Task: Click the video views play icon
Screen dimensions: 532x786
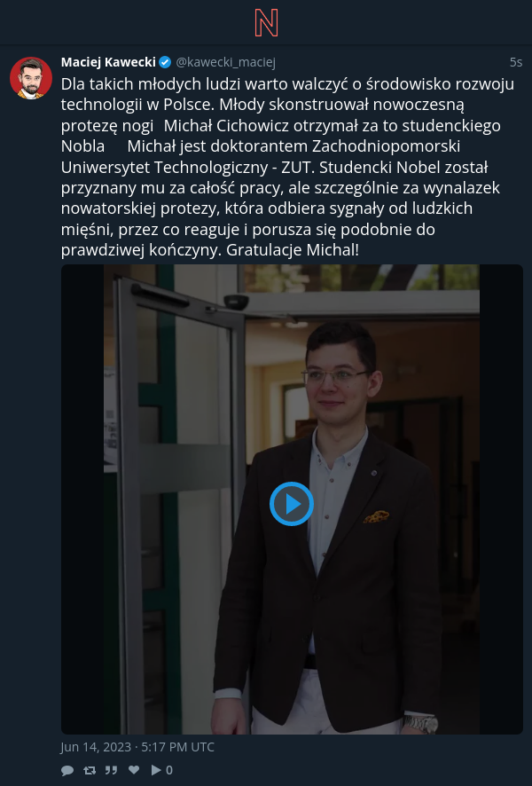Action: coord(156,770)
